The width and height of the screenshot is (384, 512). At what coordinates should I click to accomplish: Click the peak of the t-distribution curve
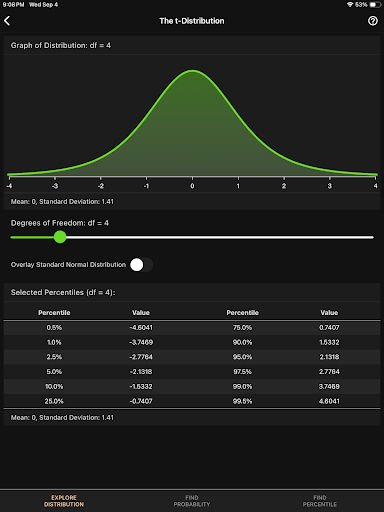tap(192, 71)
